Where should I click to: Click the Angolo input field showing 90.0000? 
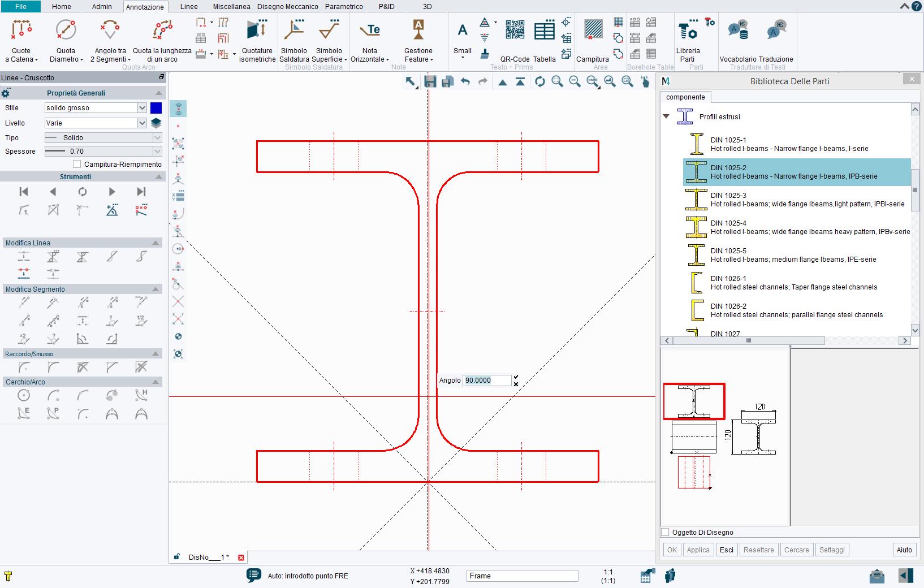click(487, 381)
